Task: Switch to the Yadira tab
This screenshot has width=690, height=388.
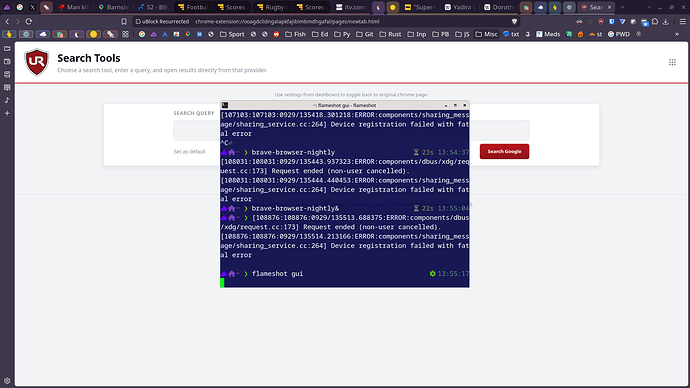Action: [459, 7]
